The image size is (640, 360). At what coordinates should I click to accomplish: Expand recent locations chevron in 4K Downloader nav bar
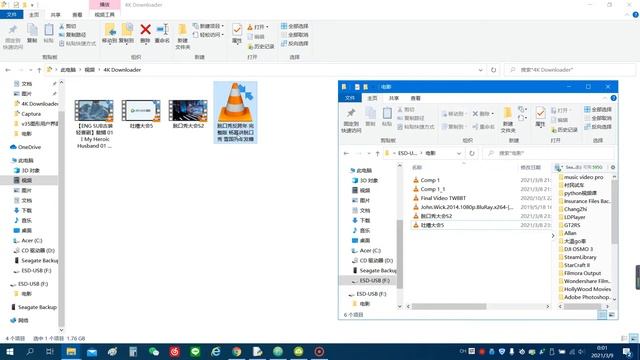coord(30,70)
